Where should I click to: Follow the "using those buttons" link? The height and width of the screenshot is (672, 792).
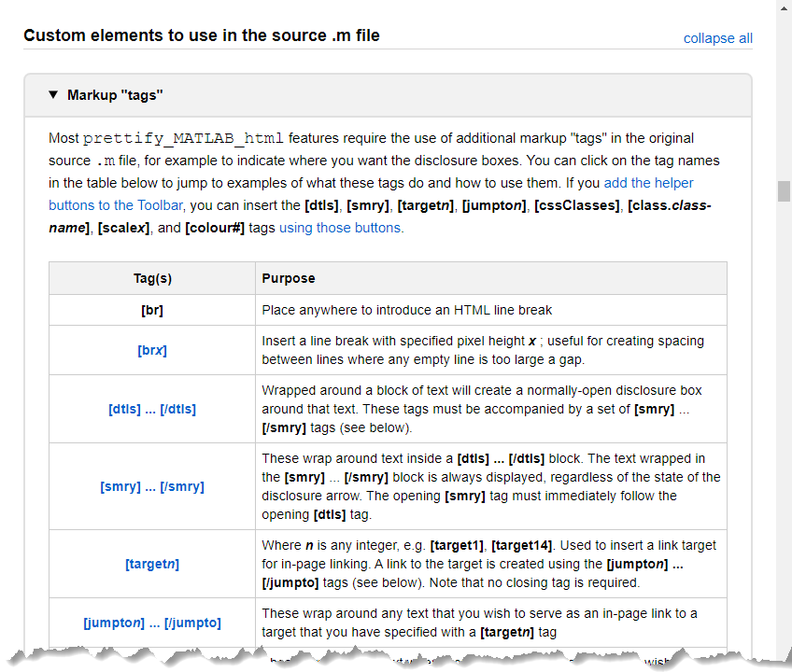tap(340, 228)
